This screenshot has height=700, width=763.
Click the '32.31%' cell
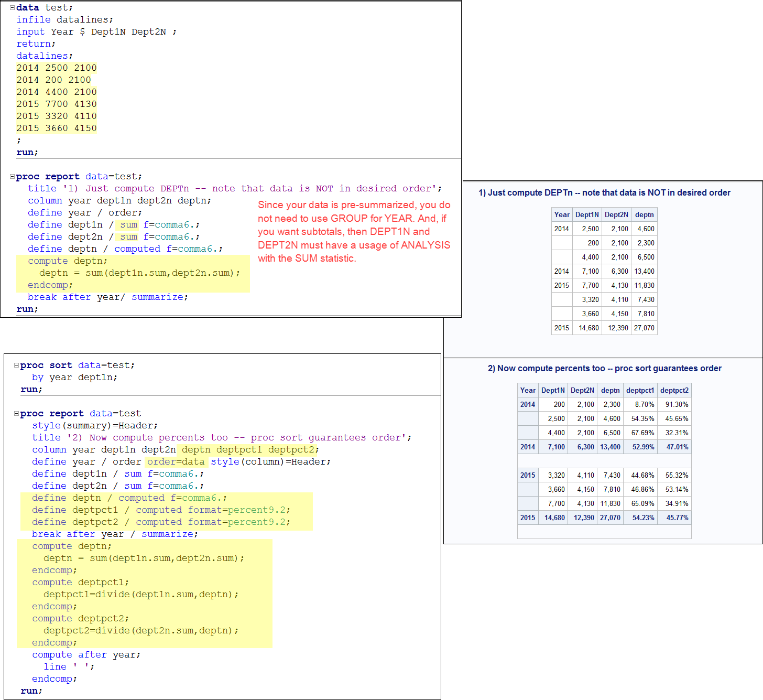[x=674, y=433]
